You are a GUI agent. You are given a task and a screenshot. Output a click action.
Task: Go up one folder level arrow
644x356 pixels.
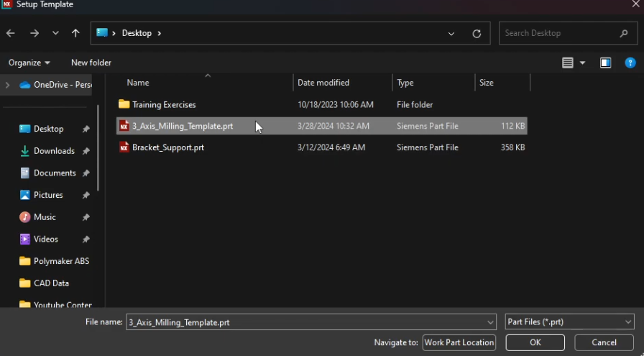[75, 33]
